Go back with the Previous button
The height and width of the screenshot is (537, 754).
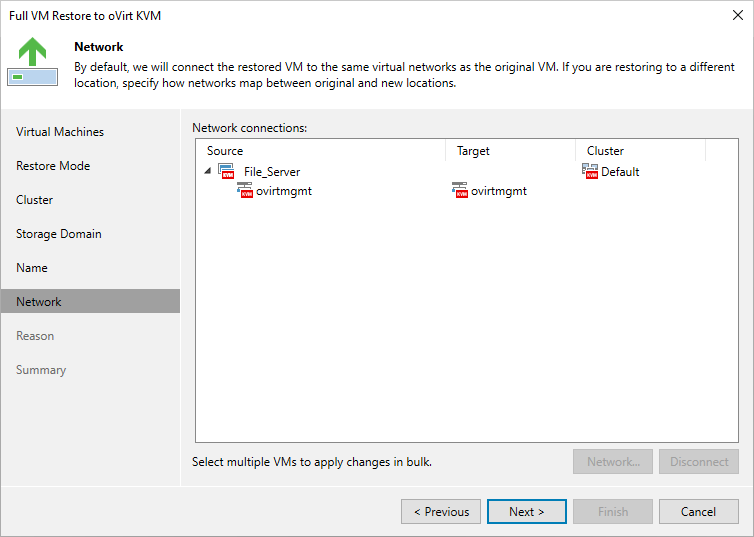click(441, 512)
